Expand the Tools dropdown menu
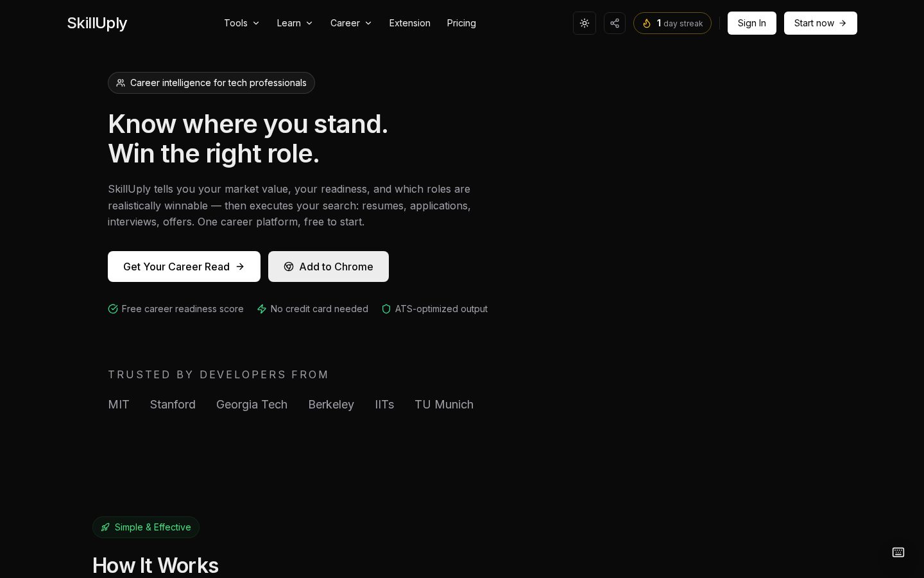 coord(242,23)
